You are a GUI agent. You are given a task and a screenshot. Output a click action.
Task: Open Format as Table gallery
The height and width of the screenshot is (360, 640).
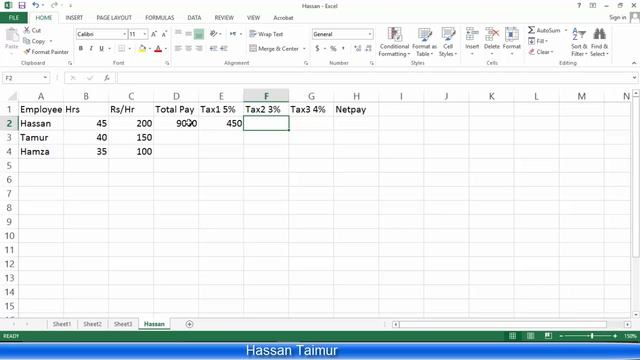pos(424,42)
